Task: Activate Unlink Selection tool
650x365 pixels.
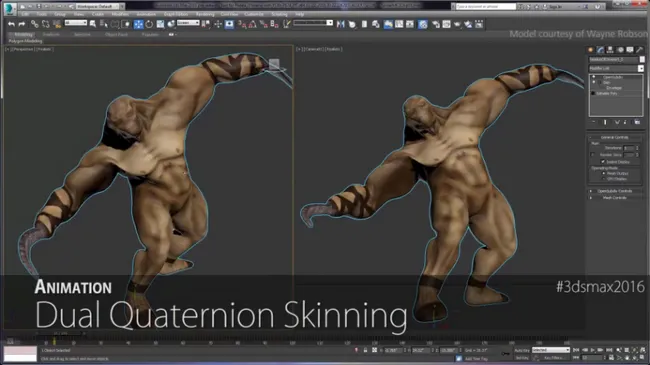Action: pos(46,24)
